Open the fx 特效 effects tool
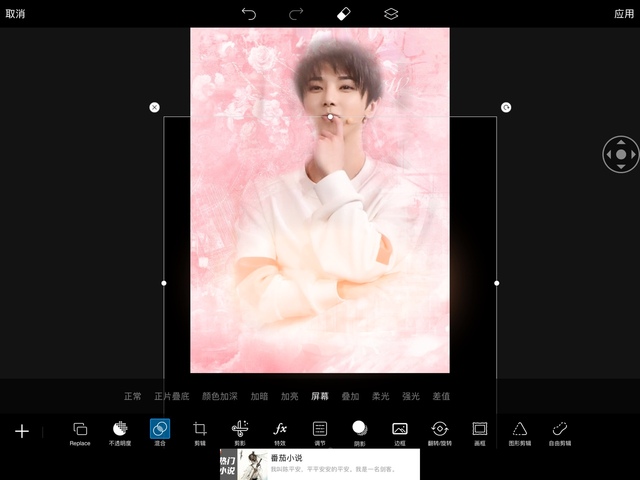 pyautogui.click(x=280, y=431)
